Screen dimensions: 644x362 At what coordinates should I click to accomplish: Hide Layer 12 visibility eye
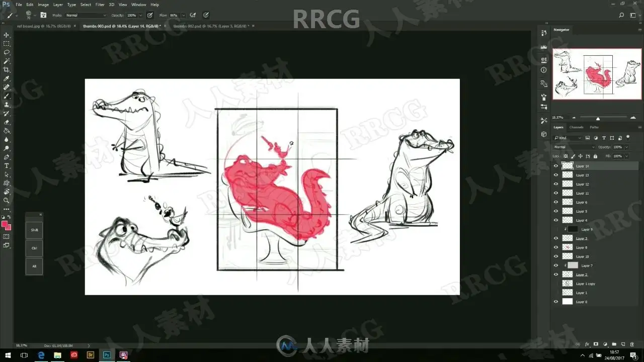(556, 184)
